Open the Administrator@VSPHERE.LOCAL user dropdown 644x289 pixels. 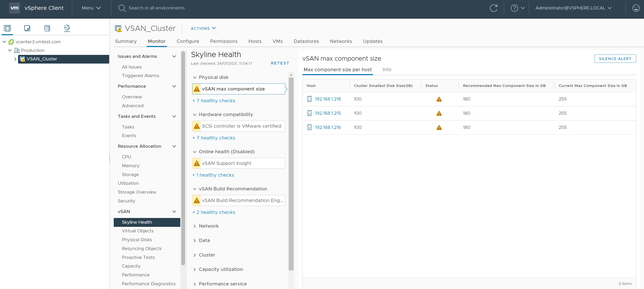(x=573, y=8)
